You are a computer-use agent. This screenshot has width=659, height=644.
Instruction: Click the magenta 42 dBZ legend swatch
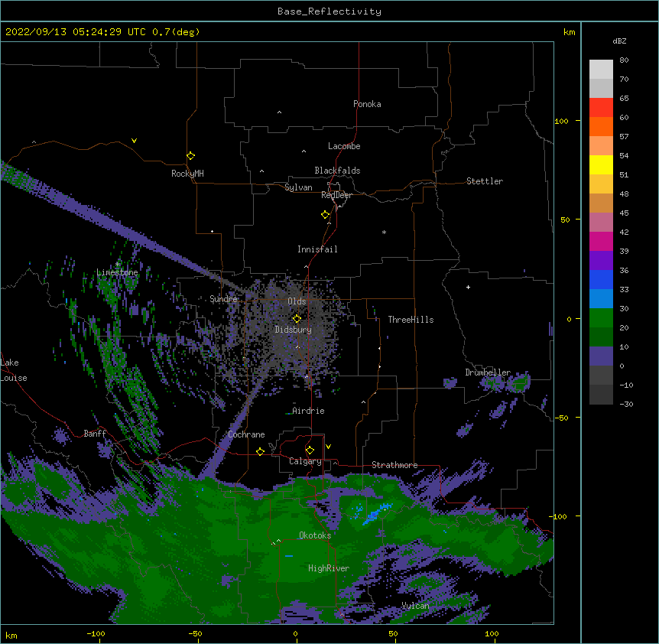coord(601,241)
